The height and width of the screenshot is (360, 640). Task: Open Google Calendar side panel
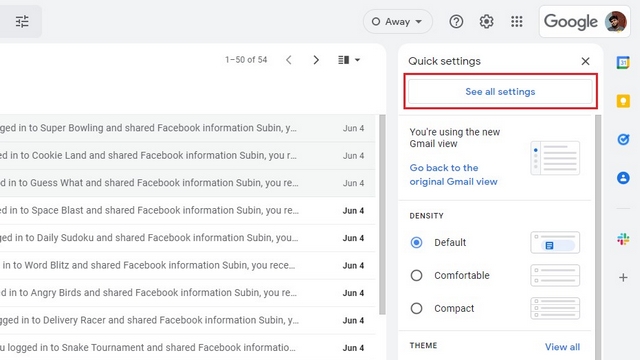pyautogui.click(x=623, y=62)
